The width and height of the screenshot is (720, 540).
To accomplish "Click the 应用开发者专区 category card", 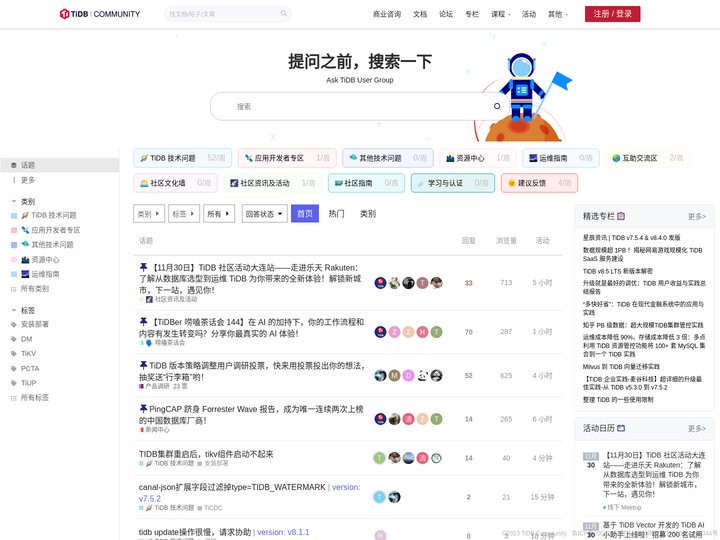I will tap(287, 158).
